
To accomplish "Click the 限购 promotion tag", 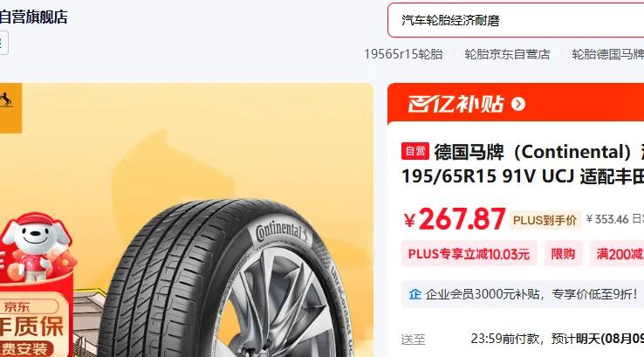I will click(x=563, y=254).
